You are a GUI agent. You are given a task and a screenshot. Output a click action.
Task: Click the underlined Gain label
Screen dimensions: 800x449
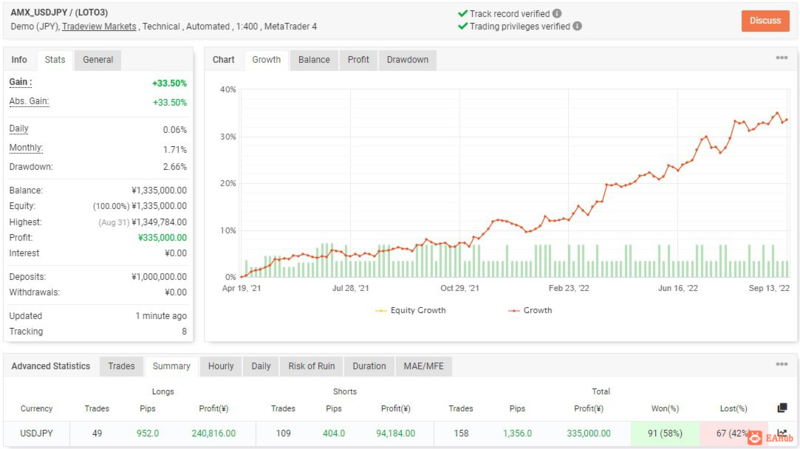pyautogui.click(x=20, y=82)
